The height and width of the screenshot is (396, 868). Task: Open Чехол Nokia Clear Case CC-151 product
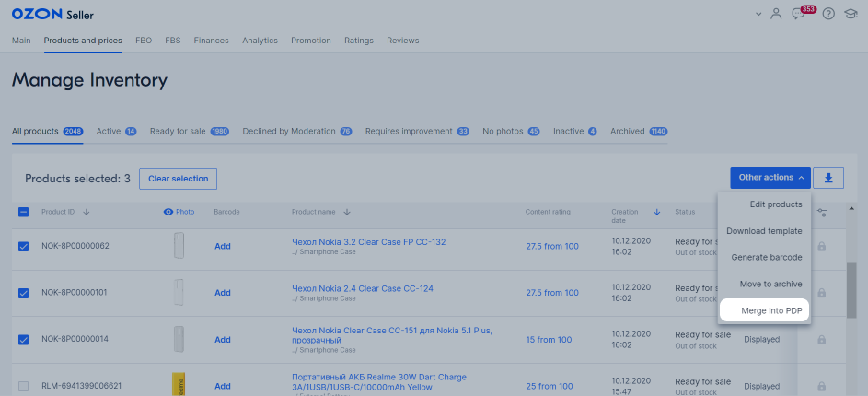pyautogui.click(x=392, y=335)
